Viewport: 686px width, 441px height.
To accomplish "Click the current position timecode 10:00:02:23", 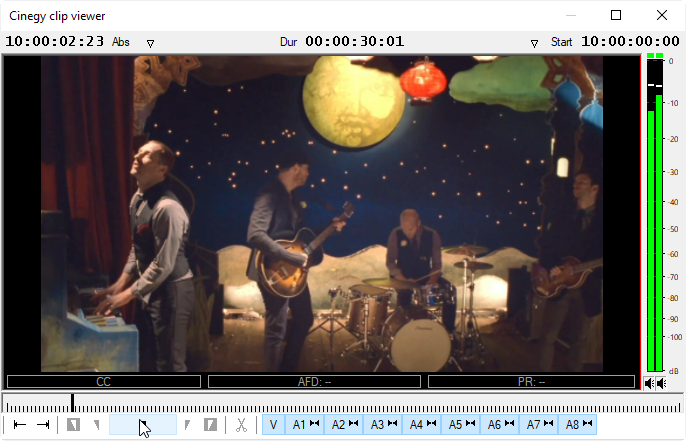I will [55, 42].
